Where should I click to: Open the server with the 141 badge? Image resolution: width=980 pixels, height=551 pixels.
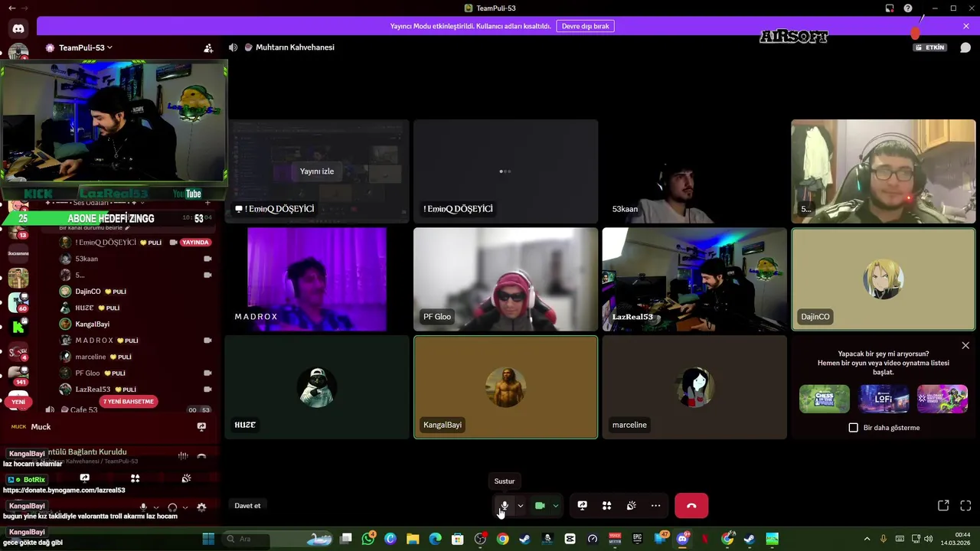coord(18,375)
